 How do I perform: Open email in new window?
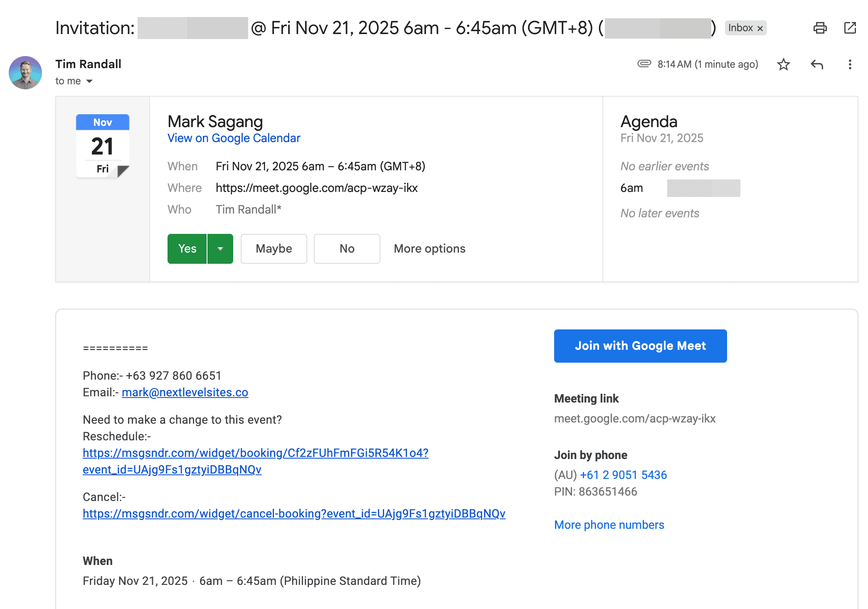pyautogui.click(x=850, y=28)
